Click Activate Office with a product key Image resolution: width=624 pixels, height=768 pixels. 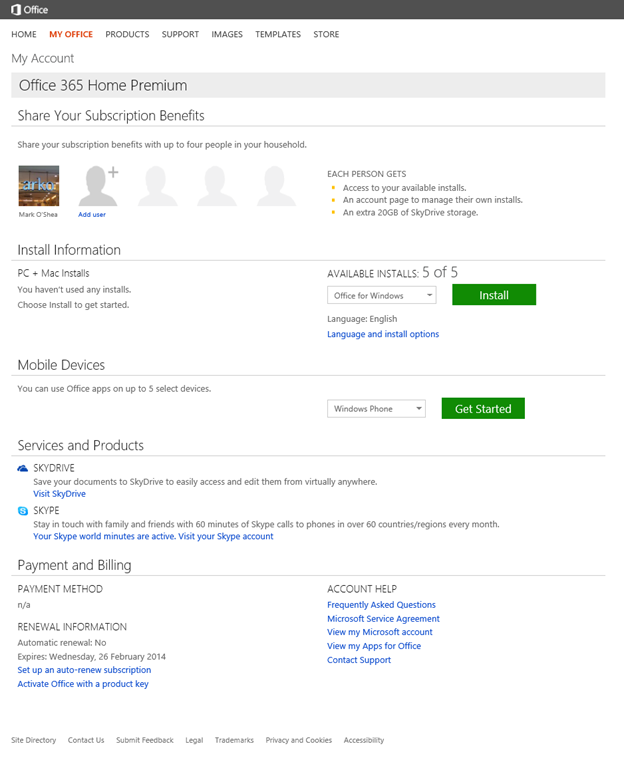click(83, 684)
